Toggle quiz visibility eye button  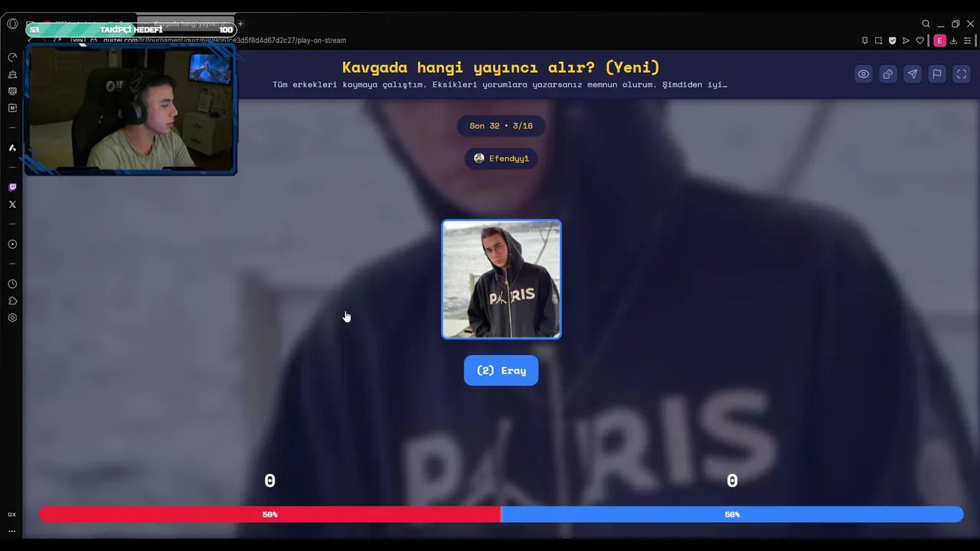coord(864,74)
